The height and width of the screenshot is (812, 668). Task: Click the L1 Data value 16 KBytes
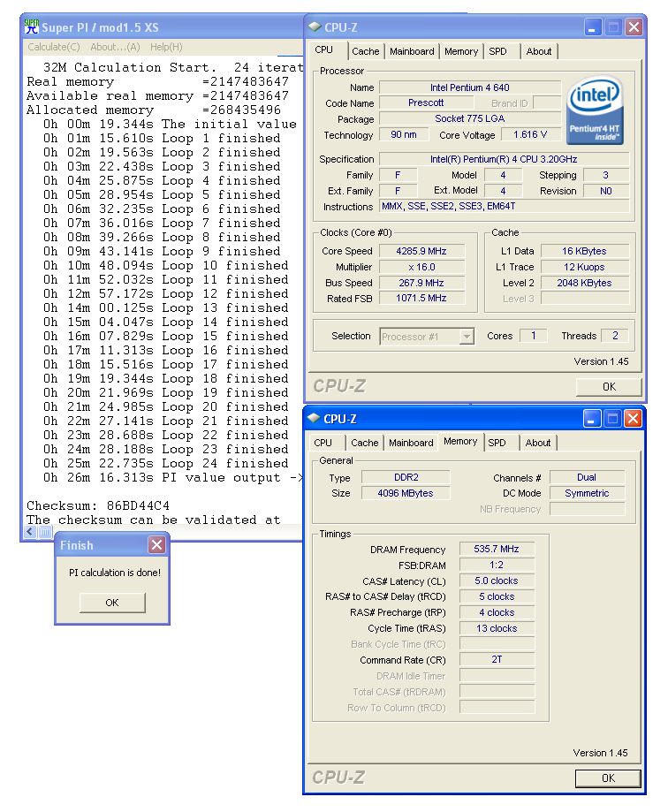pyautogui.click(x=585, y=251)
